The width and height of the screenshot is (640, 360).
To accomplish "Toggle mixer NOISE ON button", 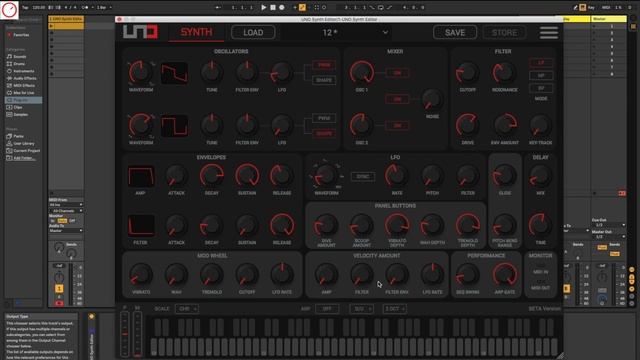I will 397,99.
